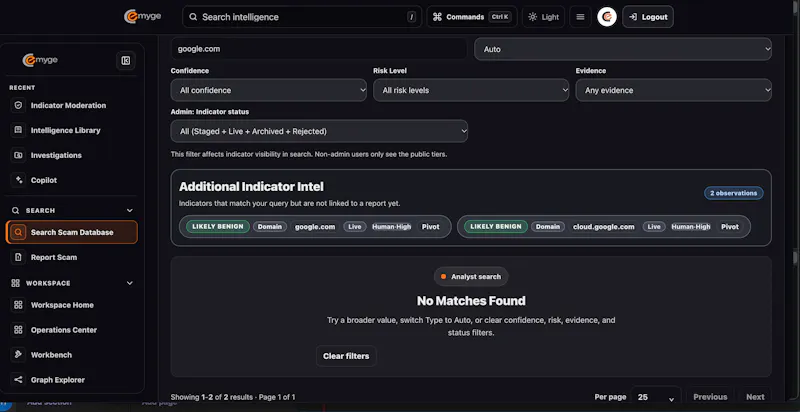Click the Analyst search pill
The image size is (800, 412).
(471, 277)
